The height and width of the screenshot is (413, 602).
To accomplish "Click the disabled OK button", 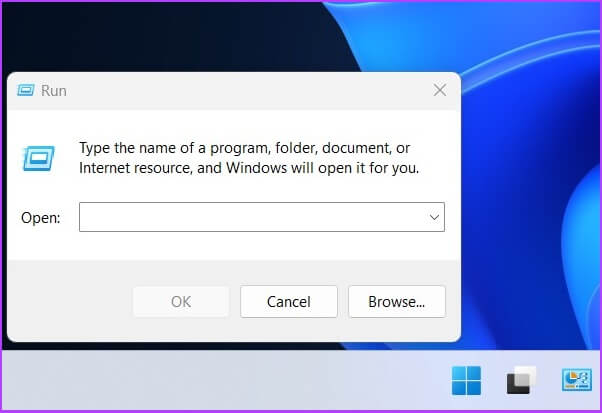I will [x=181, y=302].
